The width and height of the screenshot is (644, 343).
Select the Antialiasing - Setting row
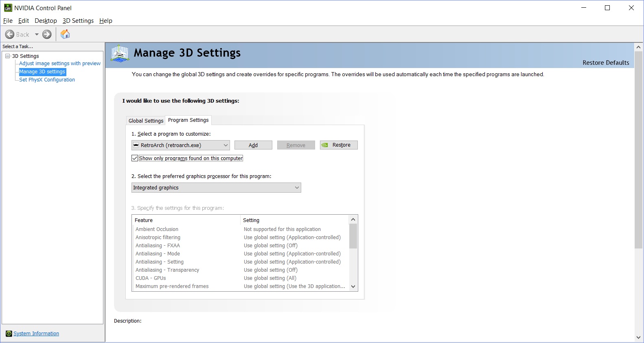pyautogui.click(x=241, y=262)
